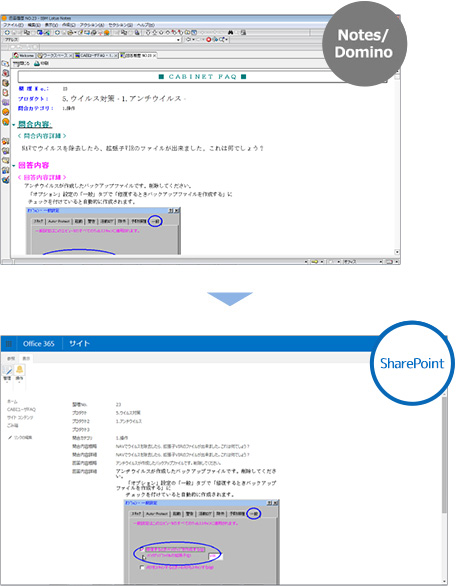456x586 pixels.
Task: Click the Auto-Protect tab in SharePoint dialog image
Action: point(157,514)
